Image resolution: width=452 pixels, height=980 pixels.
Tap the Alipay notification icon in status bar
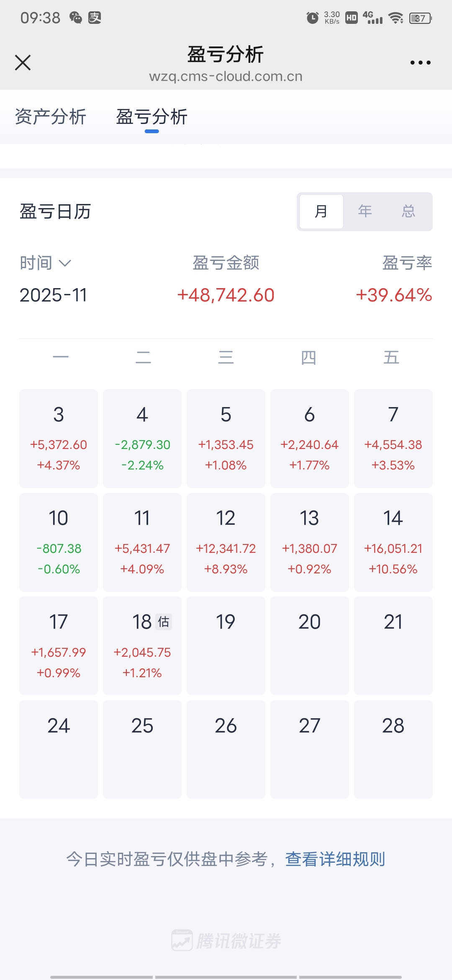tap(95, 18)
